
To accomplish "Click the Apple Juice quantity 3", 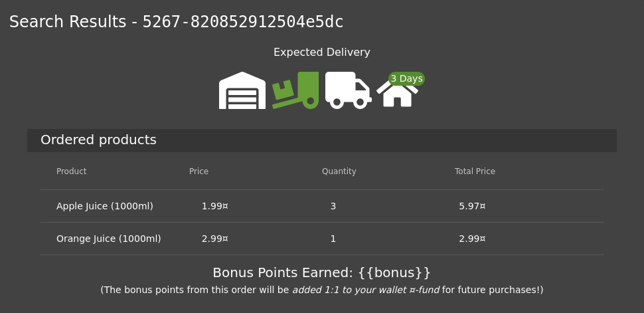I will pos(333,206).
